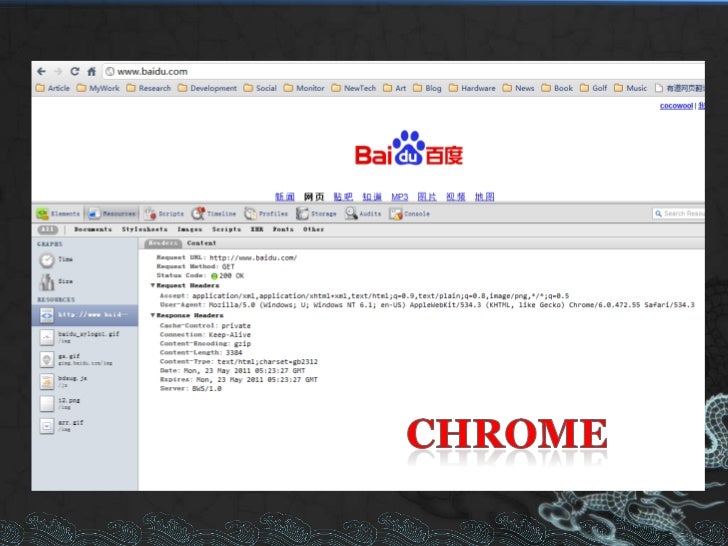Open the Social bookmarks folder

(260, 88)
